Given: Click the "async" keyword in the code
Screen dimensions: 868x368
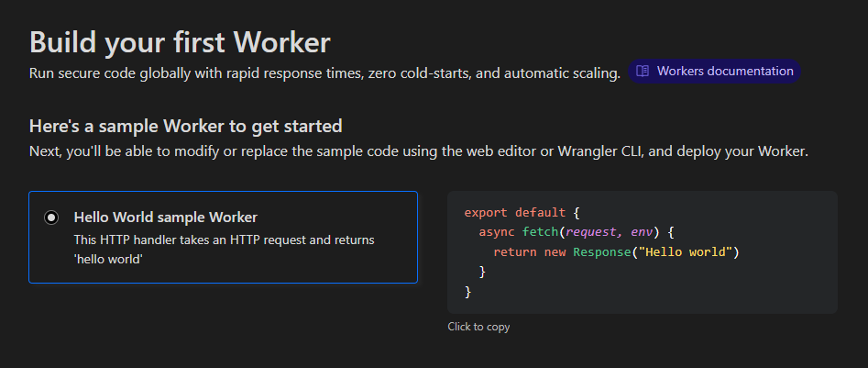Looking at the screenshot, I should (497, 232).
